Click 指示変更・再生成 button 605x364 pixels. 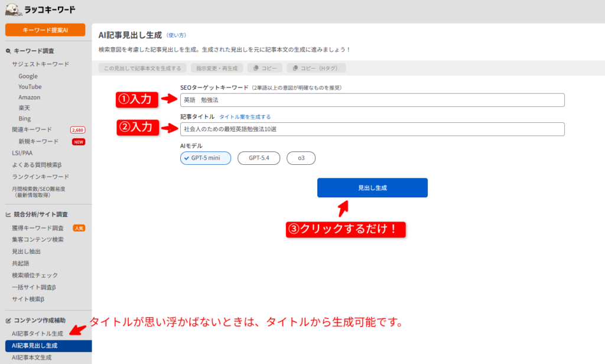[217, 68]
